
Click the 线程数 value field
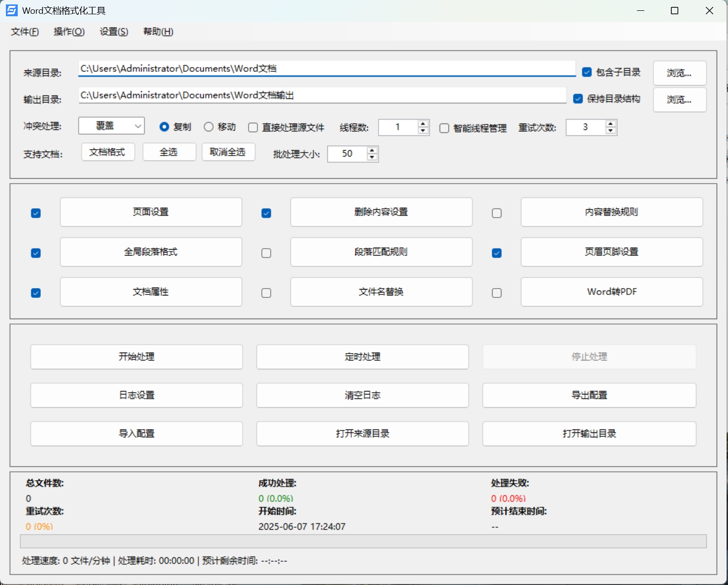[x=398, y=127]
